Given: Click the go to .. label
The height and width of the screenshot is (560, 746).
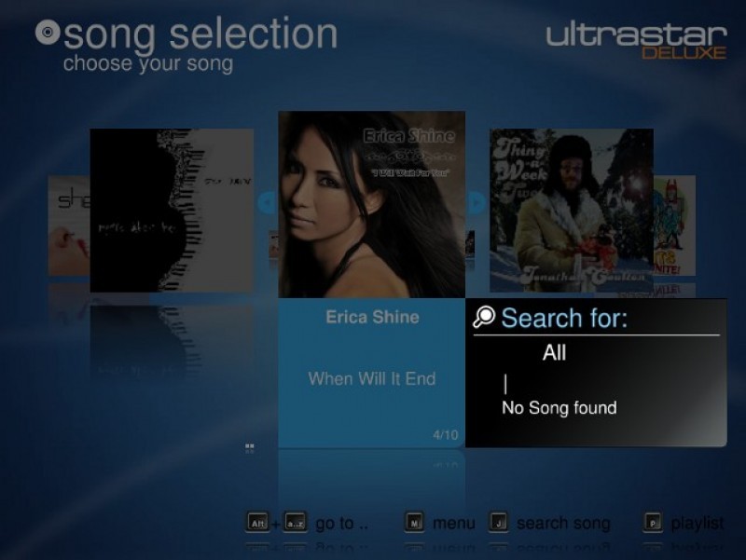Looking at the screenshot, I should coord(341,524).
